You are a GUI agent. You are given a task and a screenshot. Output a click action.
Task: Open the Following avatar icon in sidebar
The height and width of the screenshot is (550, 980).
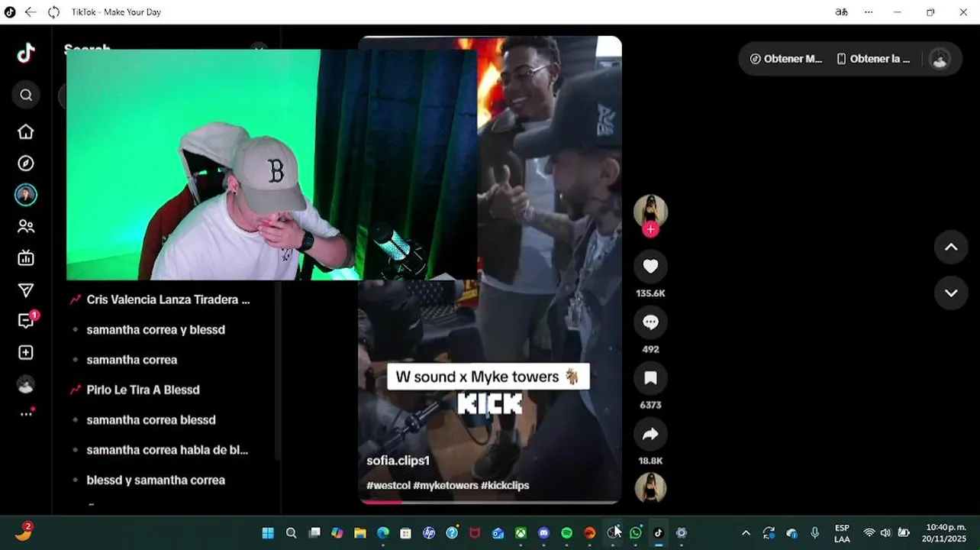point(26,195)
